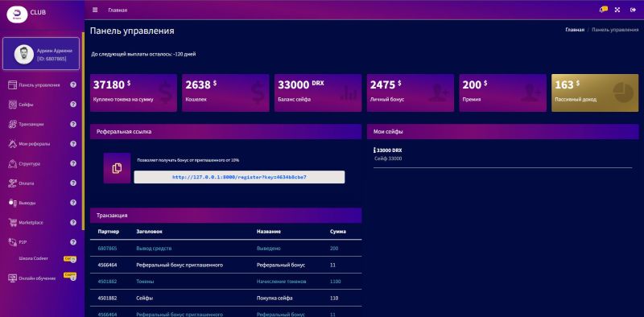The image size is (644, 317).
Task: Click the Выводы sidebar icon
Action: [12, 203]
